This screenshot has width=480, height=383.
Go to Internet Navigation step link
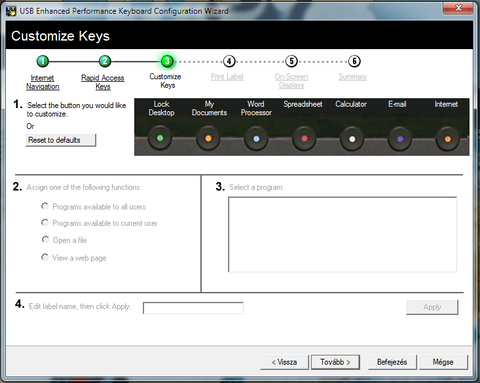tap(43, 82)
